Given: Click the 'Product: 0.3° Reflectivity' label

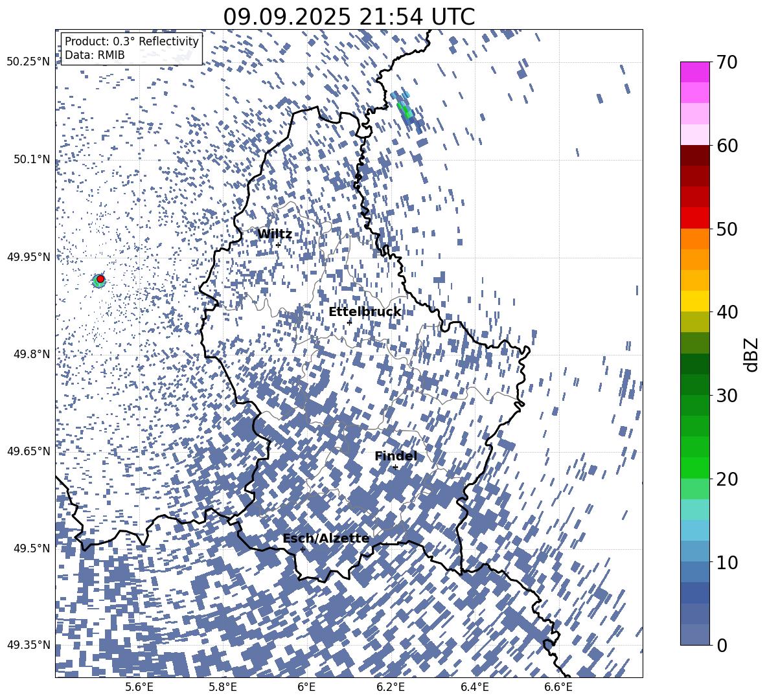Looking at the screenshot, I should [132, 41].
